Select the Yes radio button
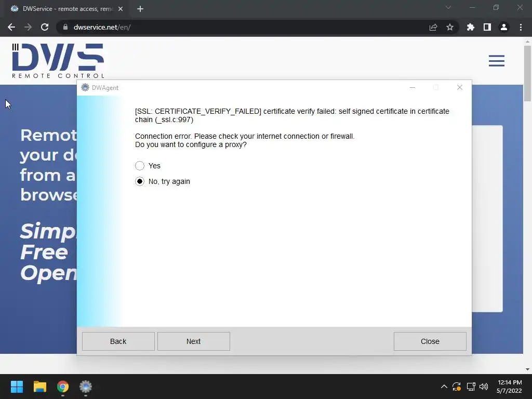This screenshot has width=532, height=399. 139,166
